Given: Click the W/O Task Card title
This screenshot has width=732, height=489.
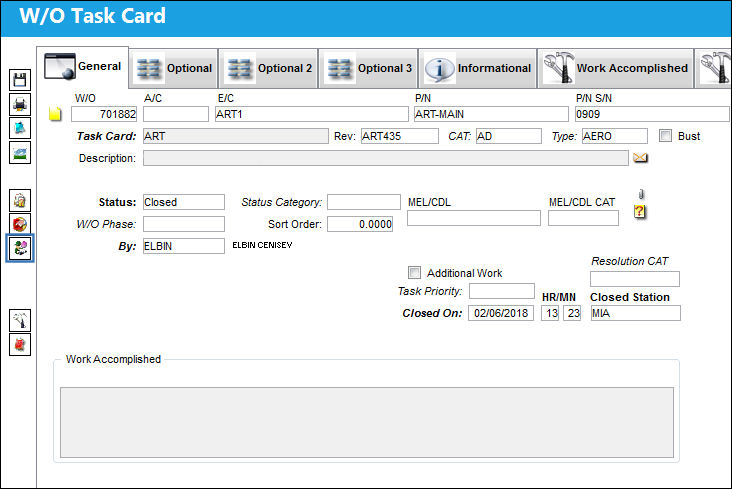Looking at the screenshot, I should (x=92, y=16).
